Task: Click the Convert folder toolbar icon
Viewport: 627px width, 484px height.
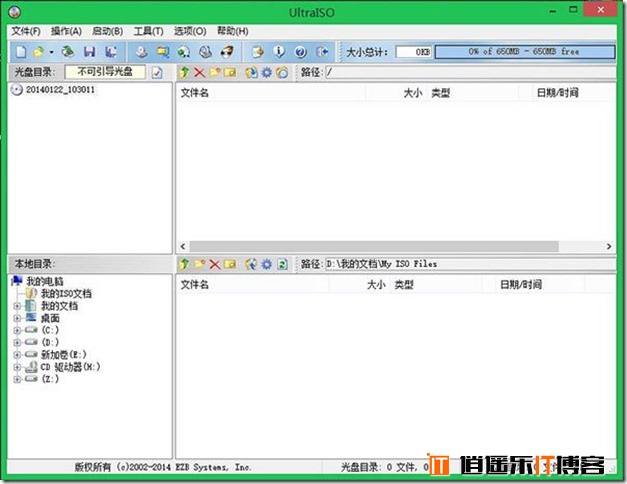Action: point(163,52)
